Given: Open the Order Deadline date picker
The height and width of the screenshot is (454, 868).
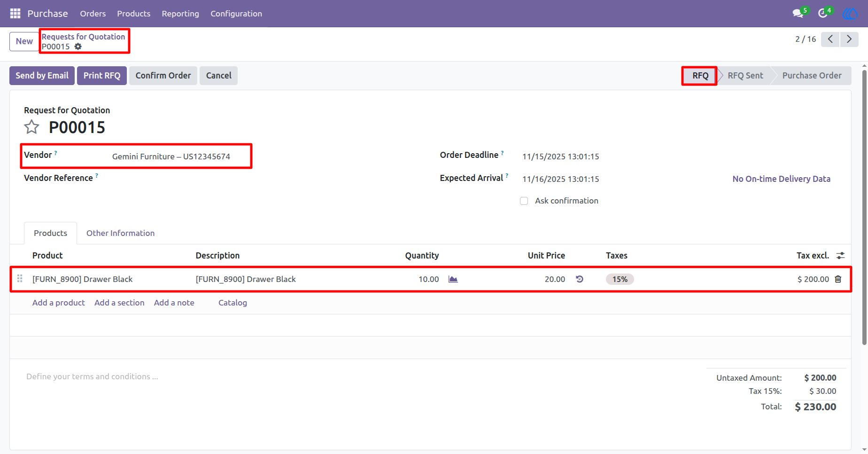Looking at the screenshot, I should (560, 157).
